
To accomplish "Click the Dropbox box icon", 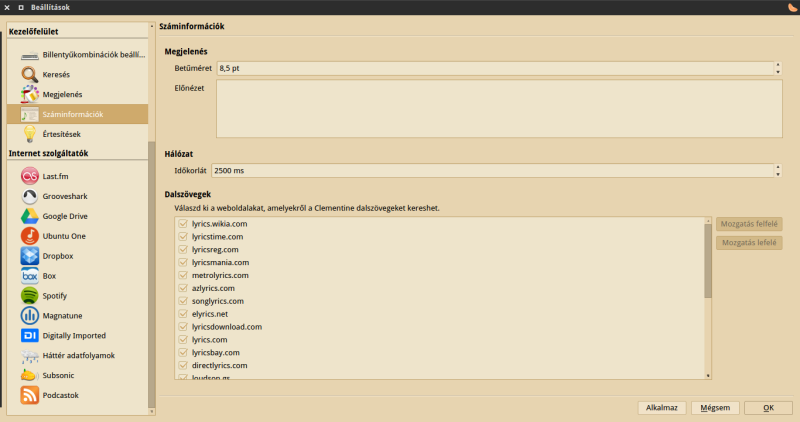I will tap(30, 256).
